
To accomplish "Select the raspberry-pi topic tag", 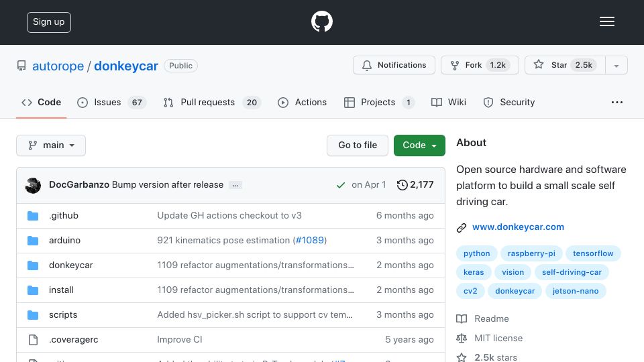I will tap(531, 253).
